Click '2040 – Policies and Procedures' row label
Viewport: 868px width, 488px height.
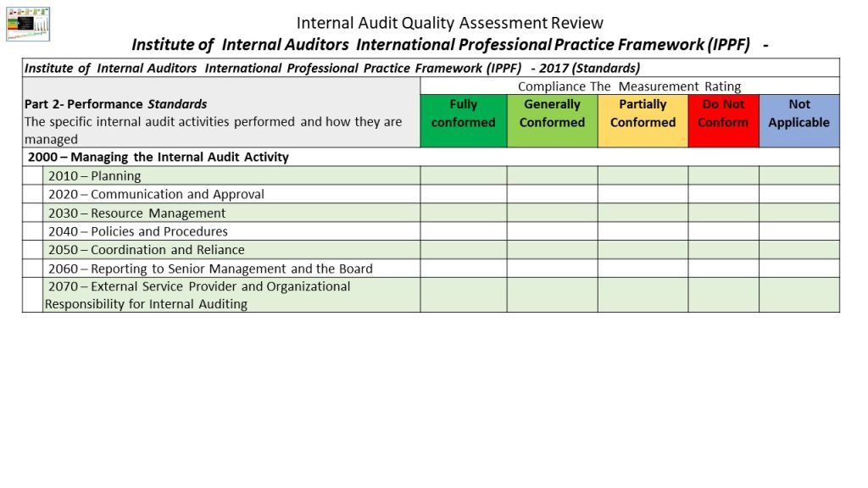point(138,231)
